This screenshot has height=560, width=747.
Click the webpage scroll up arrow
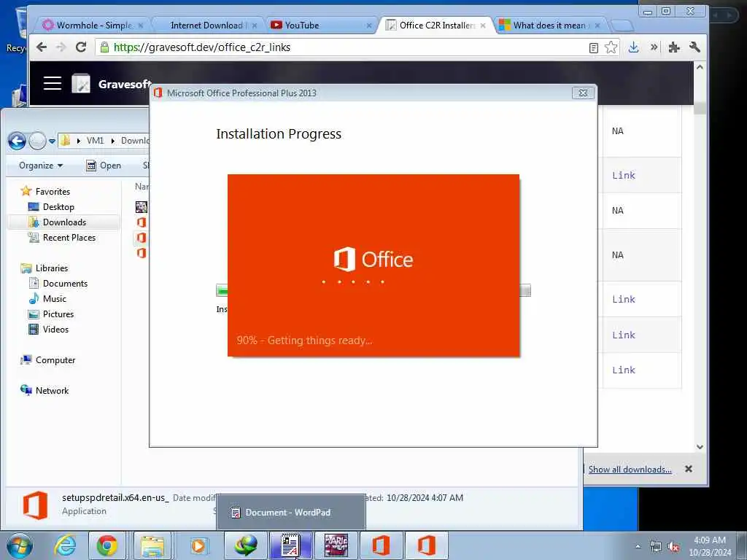pyautogui.click(x=700, y=68)
